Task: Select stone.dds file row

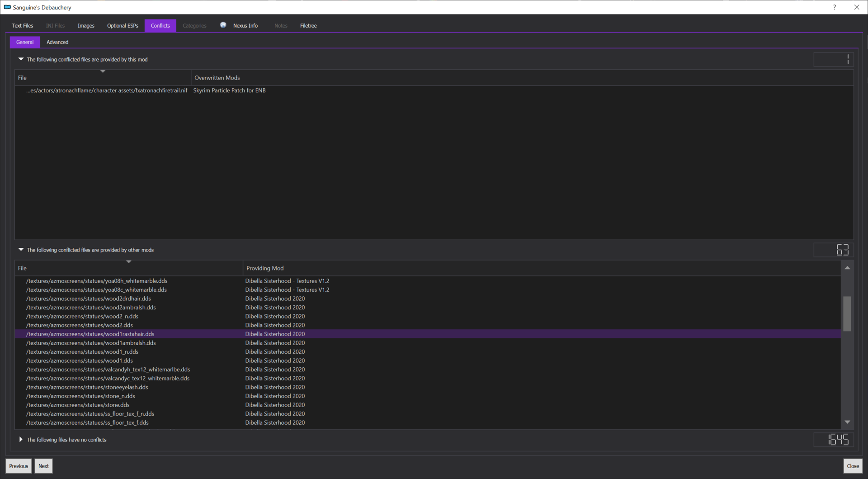Action: (x=428, y=405)
